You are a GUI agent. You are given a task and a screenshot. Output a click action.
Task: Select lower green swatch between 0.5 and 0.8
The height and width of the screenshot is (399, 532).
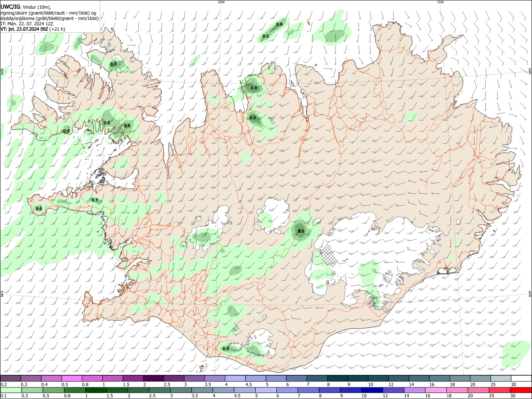tap(54, 390)
